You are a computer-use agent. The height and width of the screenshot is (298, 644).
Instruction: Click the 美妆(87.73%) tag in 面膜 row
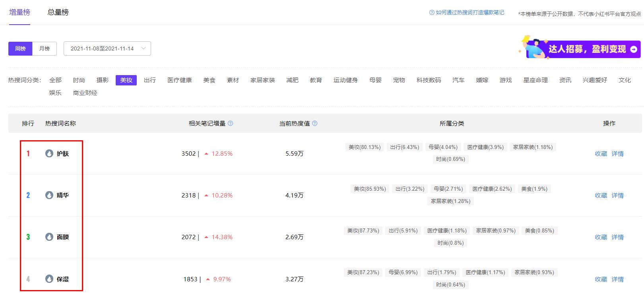click(x=363, y=230)
